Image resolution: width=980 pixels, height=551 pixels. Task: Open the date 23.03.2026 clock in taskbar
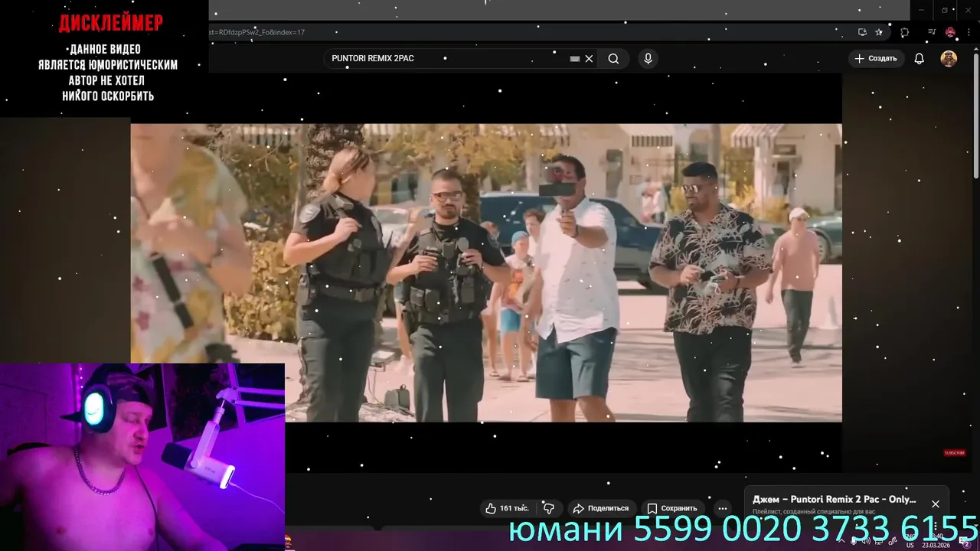pyautogui.click(x=936, y=541)
